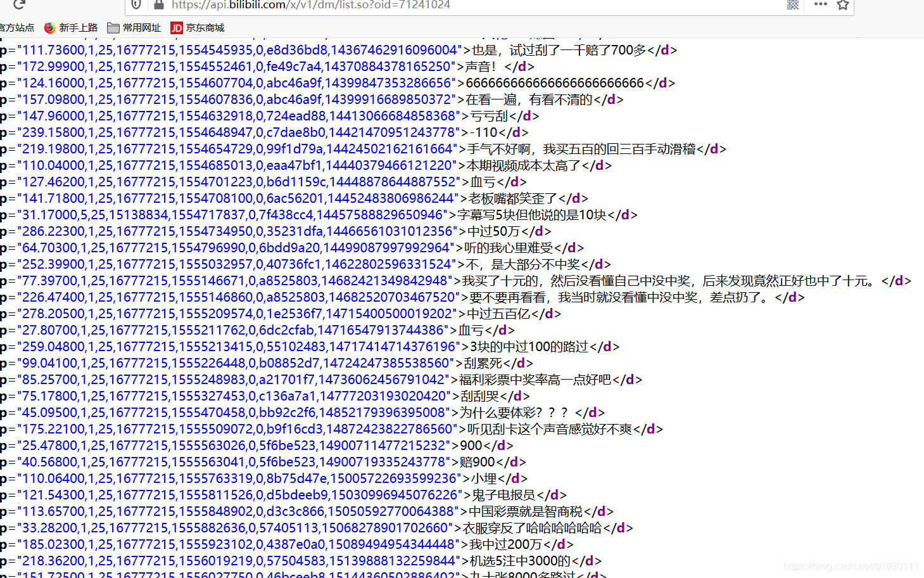Open the QR code icon in address bar
This screenshot has width=924, height=578.
click(x=793, y=4)
